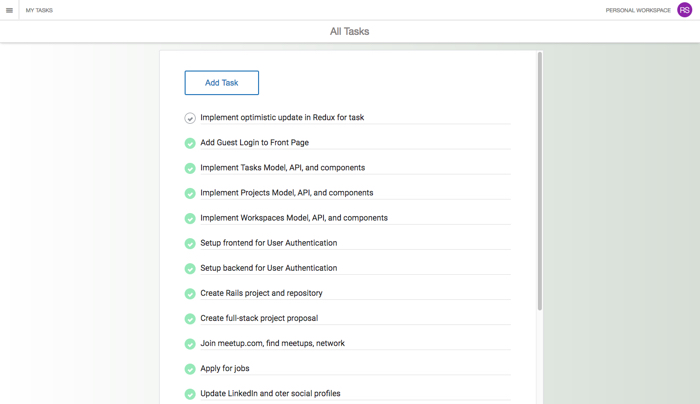This screenshot has width=700, height=404.
Task: Toggle Setup frontend for User Authentication checkmark
Action: 190,243
